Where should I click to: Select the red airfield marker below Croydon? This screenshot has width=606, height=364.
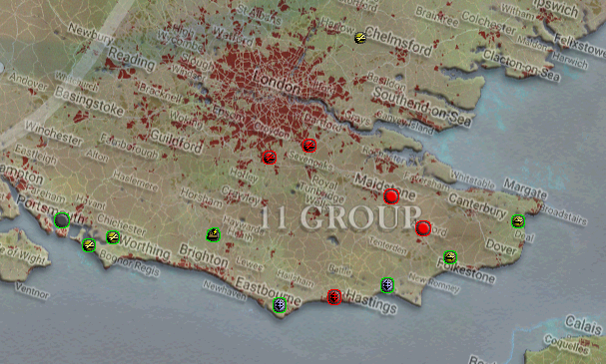[270, 158]
